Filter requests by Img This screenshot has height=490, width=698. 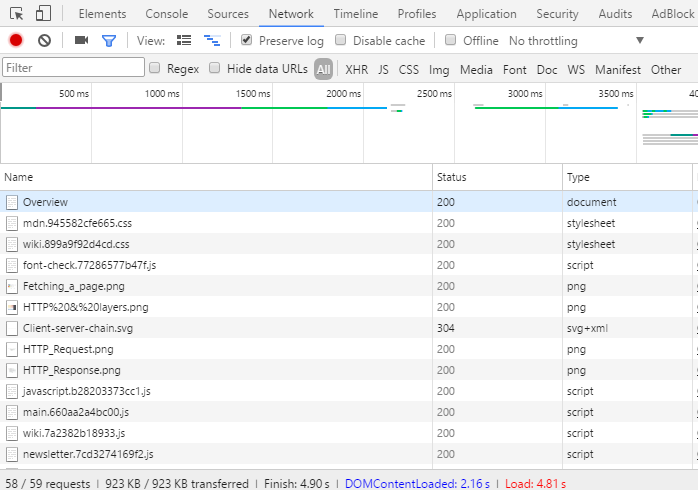[439, 70]
